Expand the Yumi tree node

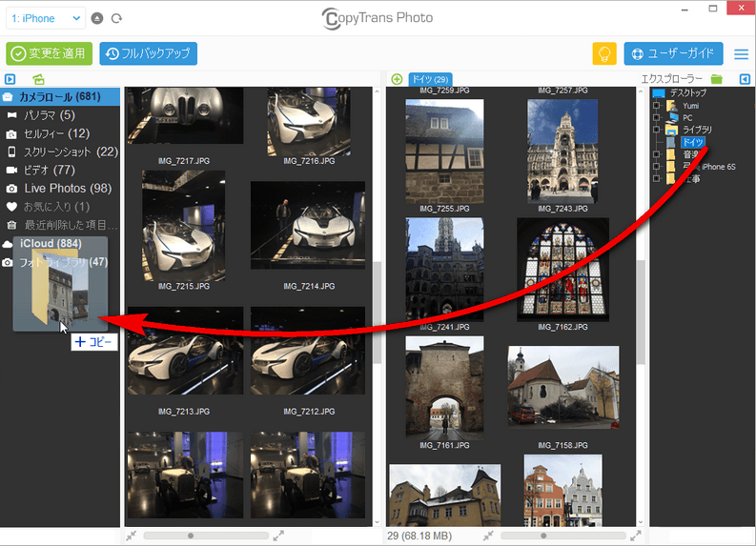click(656, 106)
